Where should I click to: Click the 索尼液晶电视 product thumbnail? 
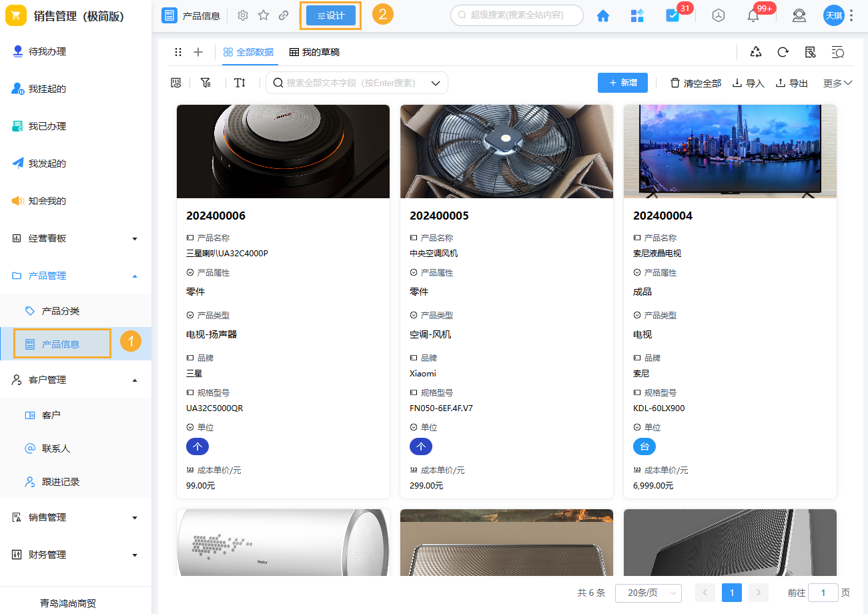point(729,151)
